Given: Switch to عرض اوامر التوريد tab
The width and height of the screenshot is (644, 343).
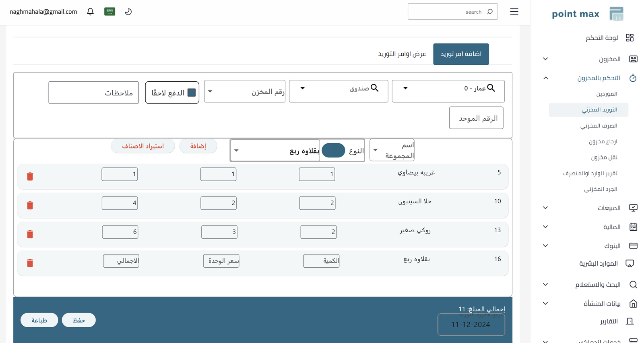Looking at the screenshot, I should [402, 54].
